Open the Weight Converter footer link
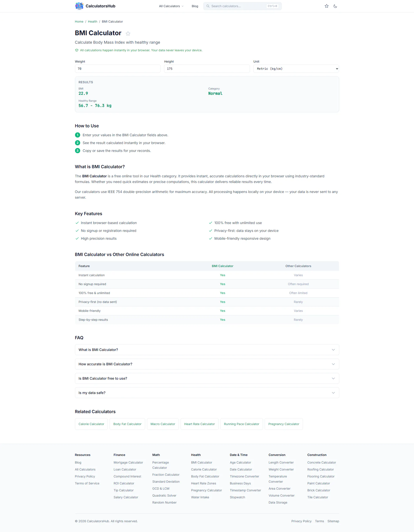Image resolution: width=414 pixels, height=532 pixels. (281, 470)
